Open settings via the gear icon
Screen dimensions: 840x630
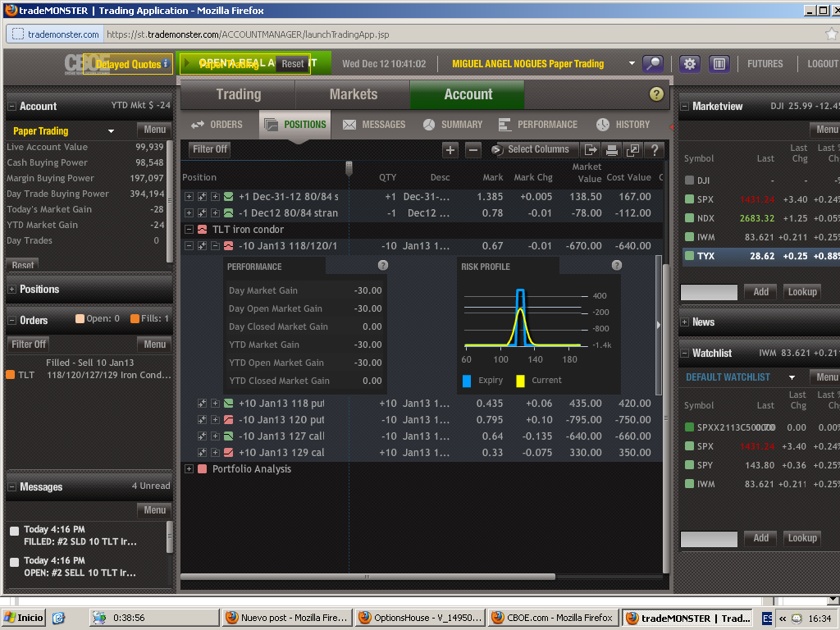(689, 64)
